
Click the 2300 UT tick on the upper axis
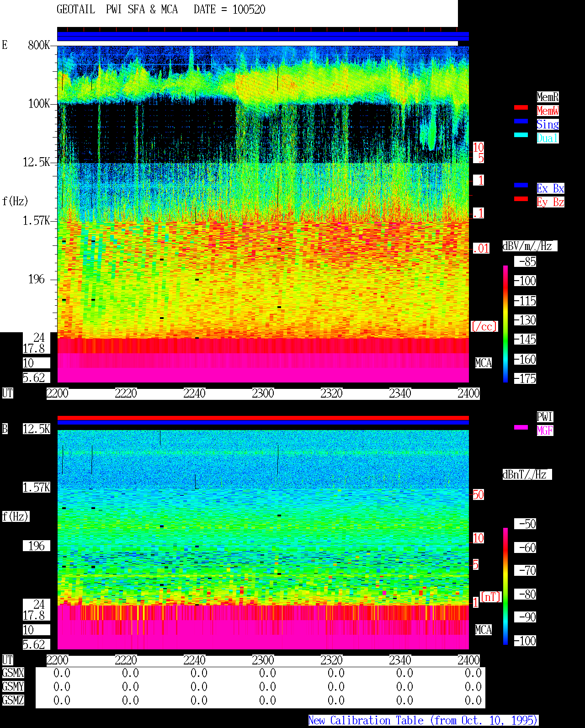pos(263,393)
